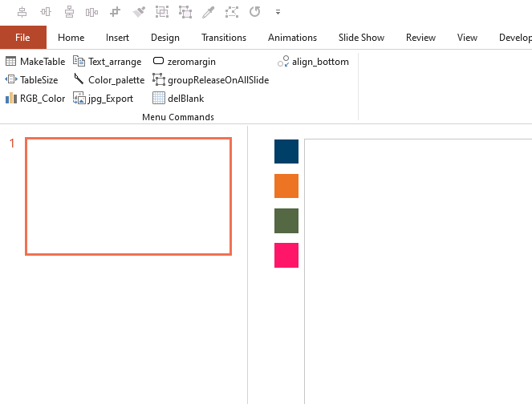Go to the Animations tab
This screenshot has height=404, width=532.
(x=292, y=38)
